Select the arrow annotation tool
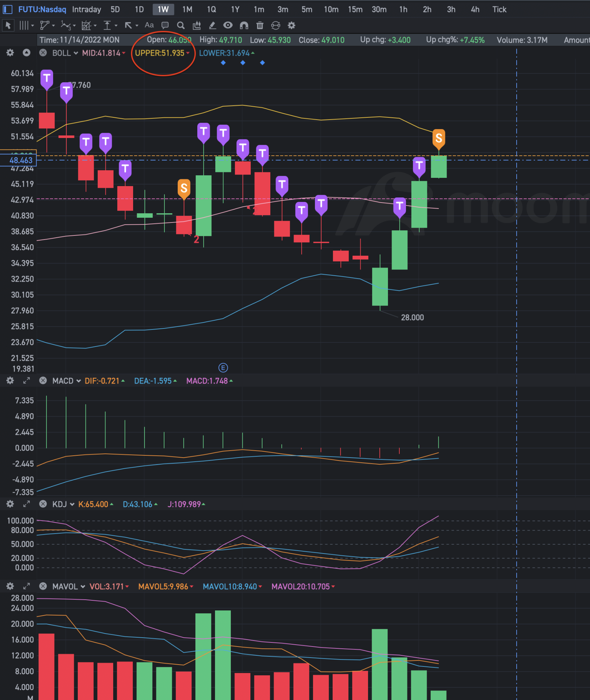Image resolution: width=590 pixels, height=700 pixels. point(128,25)
